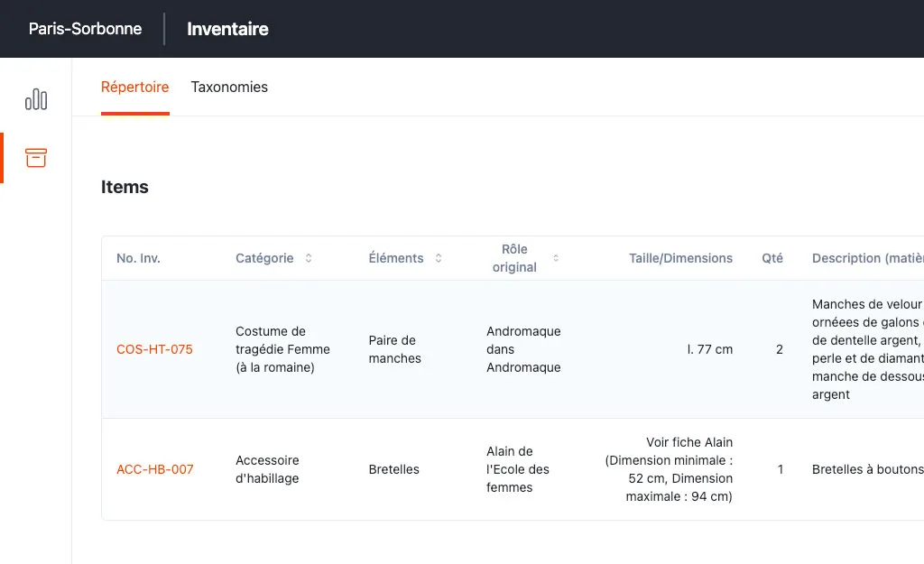The image size is (924, 564).
Task: Click the Paris-Sorbonne brand name
Action: 85,29
